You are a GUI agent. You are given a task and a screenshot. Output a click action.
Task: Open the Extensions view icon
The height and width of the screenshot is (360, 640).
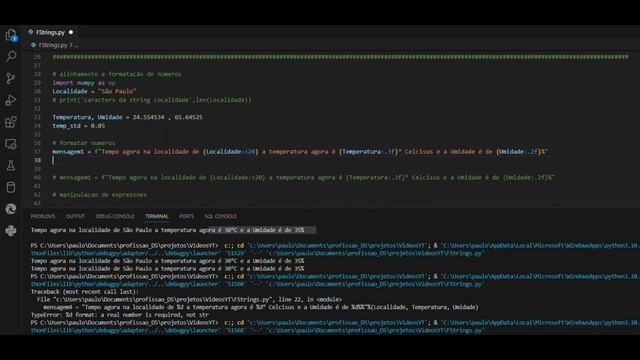tap(11, 122)
